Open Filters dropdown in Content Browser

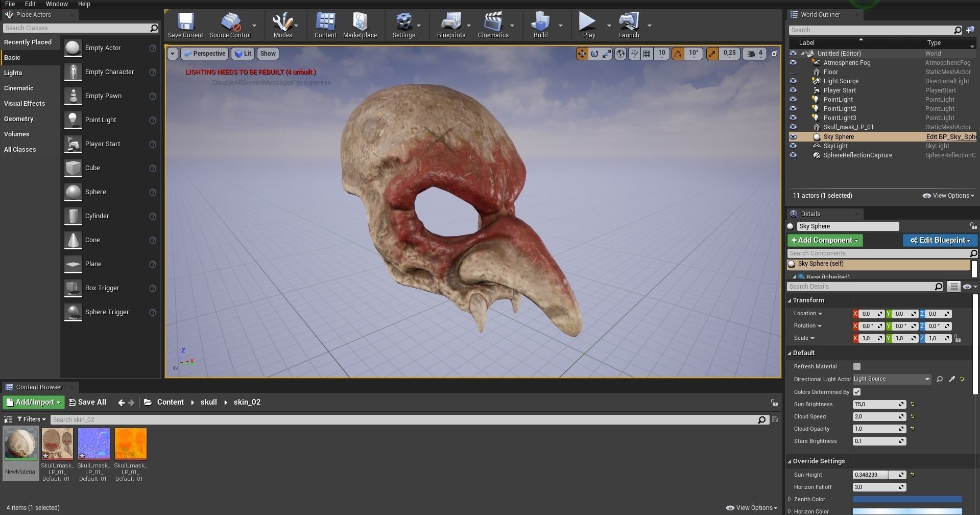(x=32, y=419)
